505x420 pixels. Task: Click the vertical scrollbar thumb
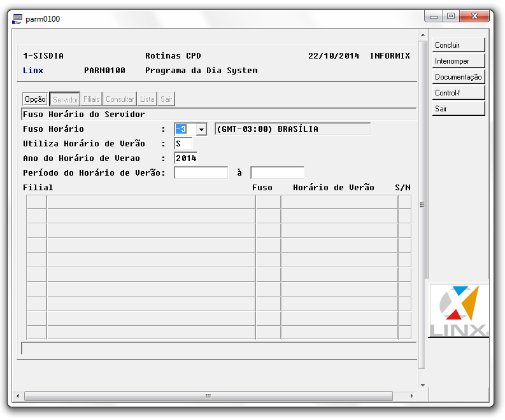[x=423, y=205]
